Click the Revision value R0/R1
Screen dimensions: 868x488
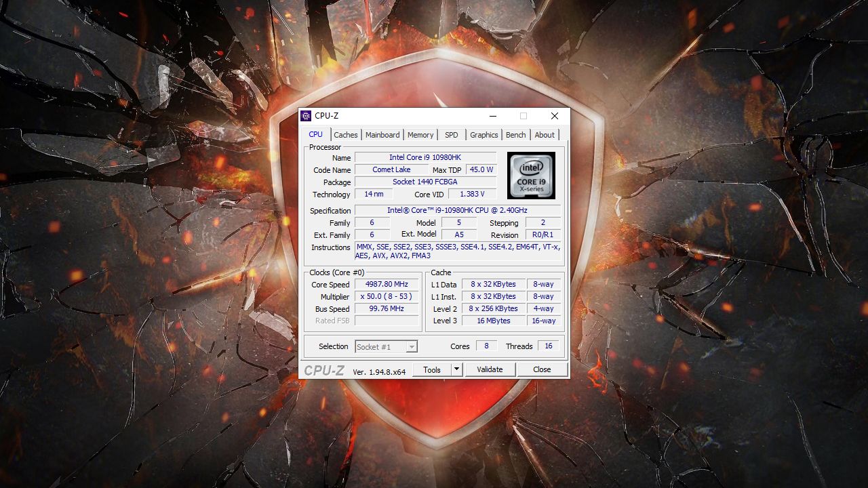tap(543, 235)
